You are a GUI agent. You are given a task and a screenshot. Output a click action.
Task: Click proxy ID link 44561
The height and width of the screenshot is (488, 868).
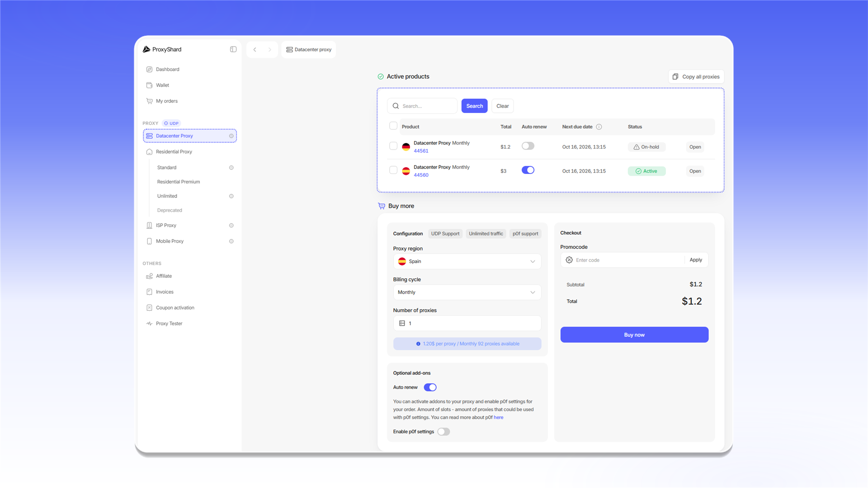[421, 151]
